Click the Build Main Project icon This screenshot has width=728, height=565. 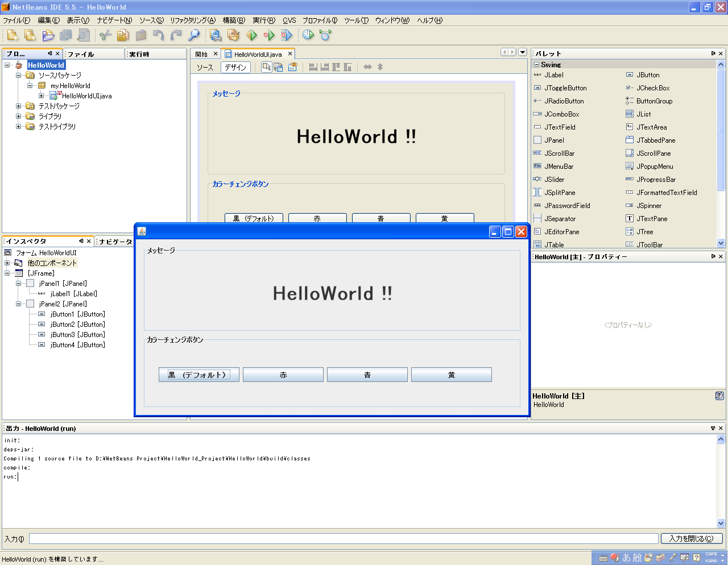216,35
